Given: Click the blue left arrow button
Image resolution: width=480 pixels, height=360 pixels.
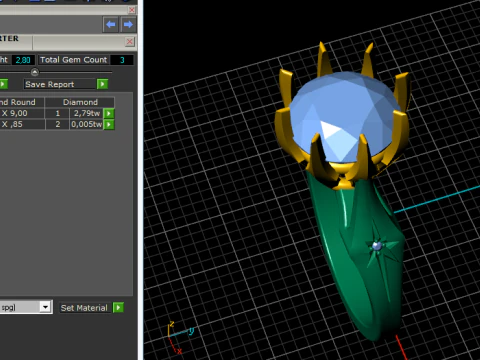Looking at the screenshot, I should 111,24.
